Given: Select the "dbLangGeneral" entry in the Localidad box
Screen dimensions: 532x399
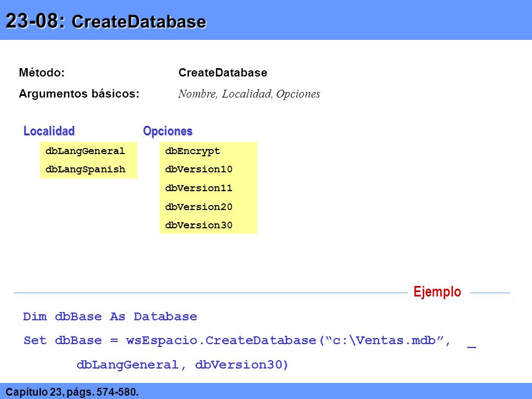Looking at the screenshot, I should click(x=85, y=151).
